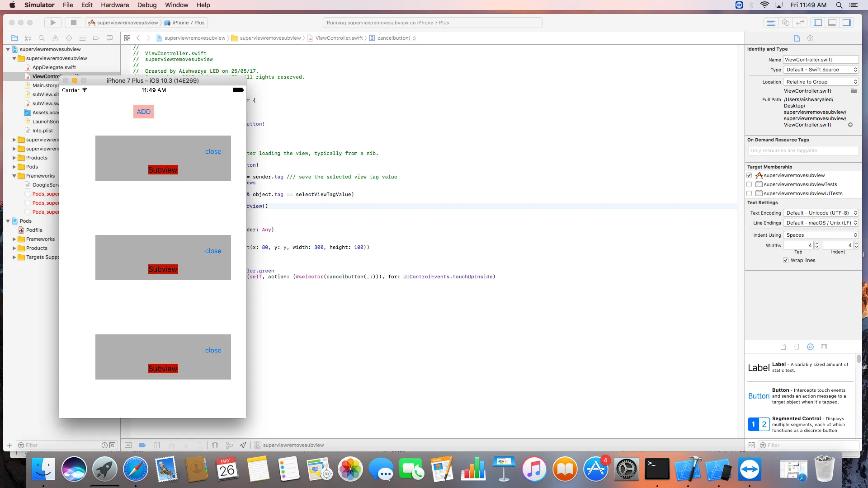Open Terminal from the Dock
The image size is (868, 488).
click(x=657, y=469)
